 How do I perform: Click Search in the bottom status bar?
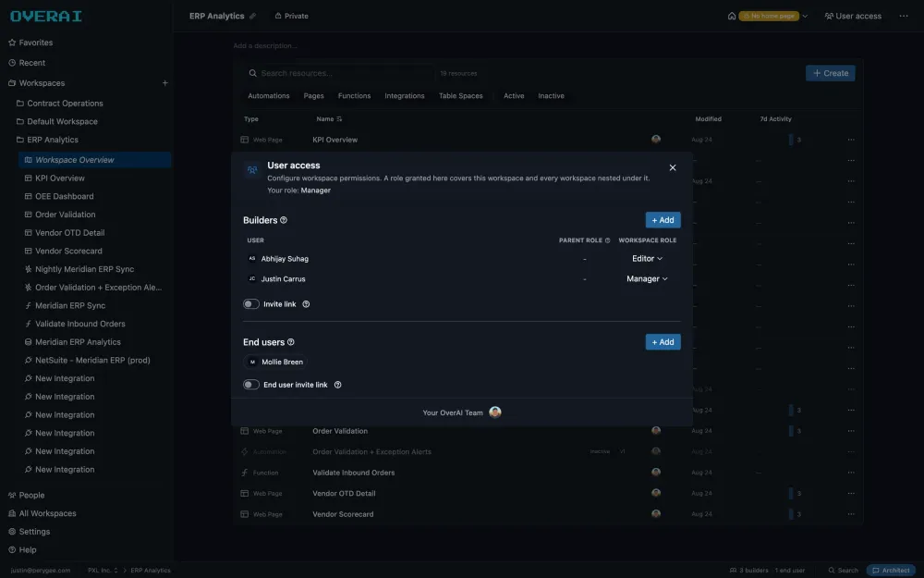point(844,571)
